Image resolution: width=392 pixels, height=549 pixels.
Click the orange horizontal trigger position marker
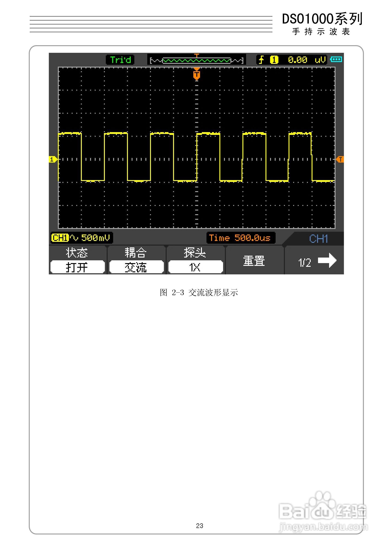click(x=197, y=74)
